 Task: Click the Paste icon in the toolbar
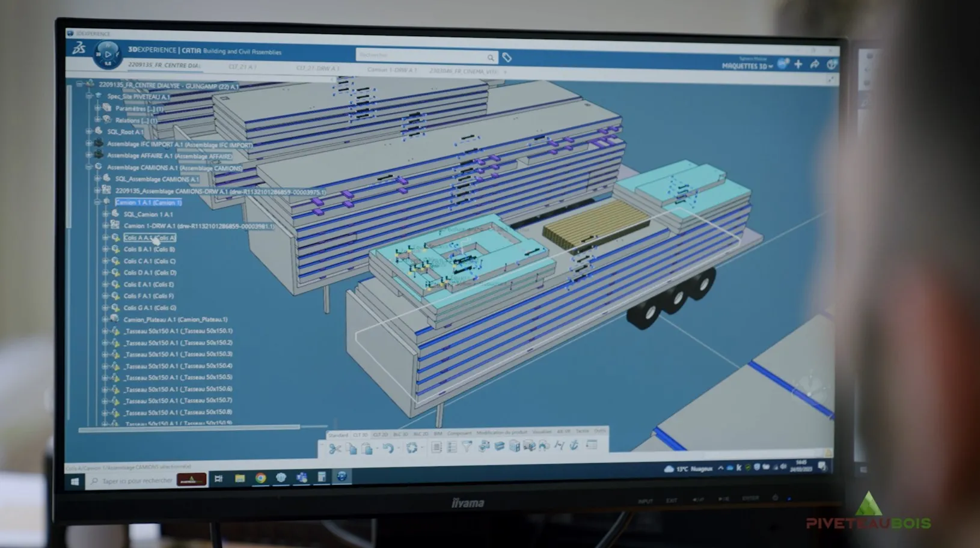[366, 447]
